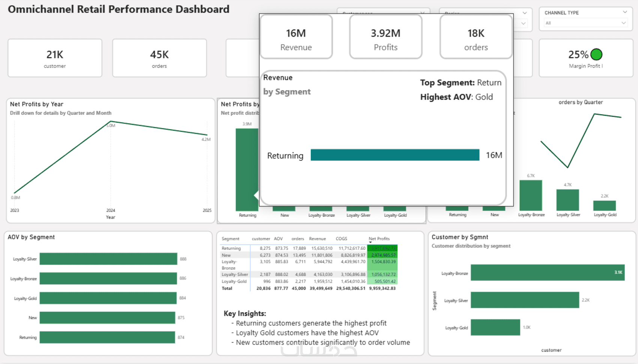Select the Returning bar in AOV by Segment

(x=107, y=337)
